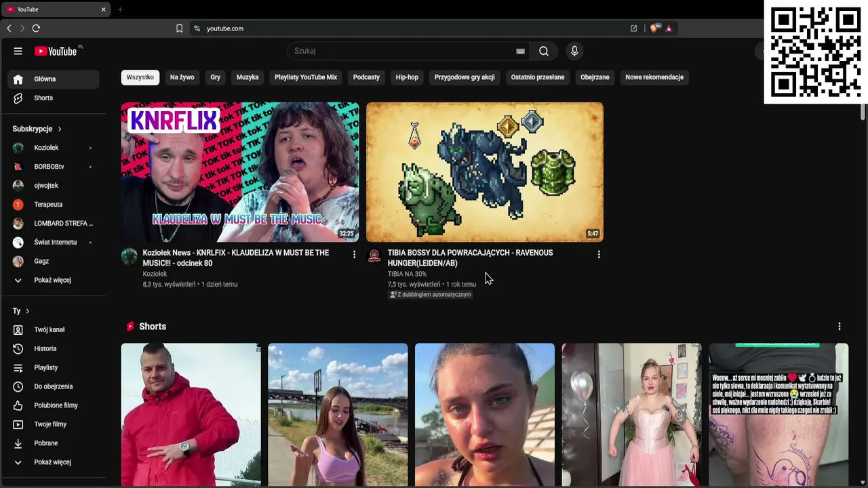This screenshot has width=868, height=488.
Task: Select the Wszystko filter chip
Action: [x=140, y=77]
